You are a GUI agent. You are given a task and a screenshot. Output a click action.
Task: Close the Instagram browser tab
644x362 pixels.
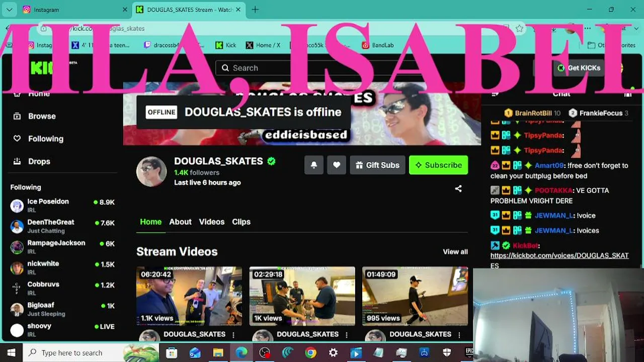click(125, 10)
